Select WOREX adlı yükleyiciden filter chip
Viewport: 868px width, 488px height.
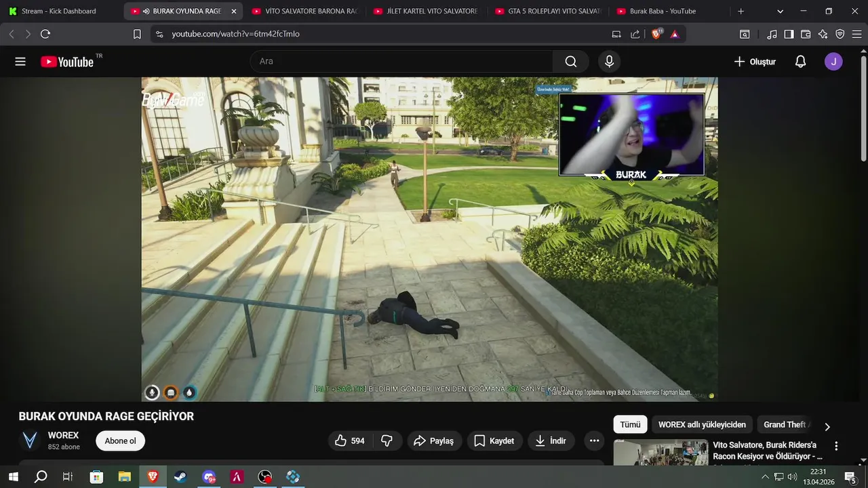702,424
